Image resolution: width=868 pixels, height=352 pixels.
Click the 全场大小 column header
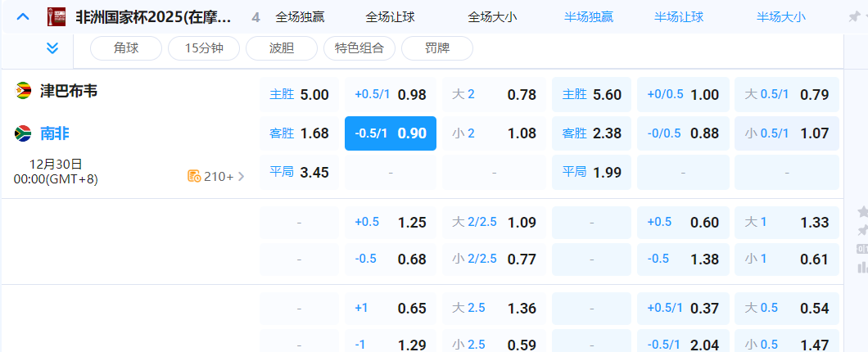coord(493,17)
